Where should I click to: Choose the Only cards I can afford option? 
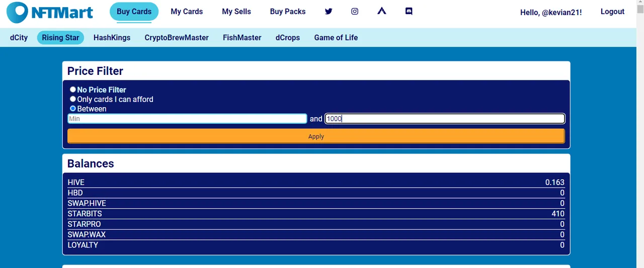tap(73, 99)
